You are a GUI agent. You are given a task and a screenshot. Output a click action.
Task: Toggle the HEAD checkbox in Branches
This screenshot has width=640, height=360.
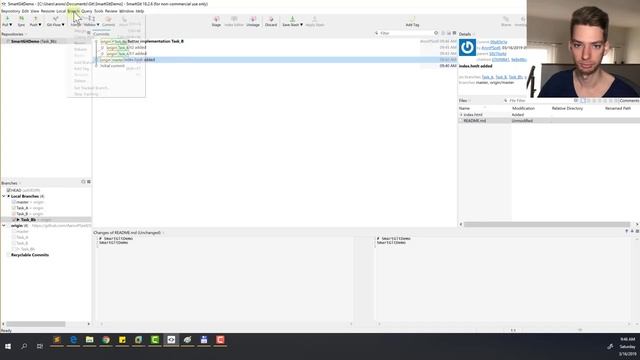[x=9, y=190]
